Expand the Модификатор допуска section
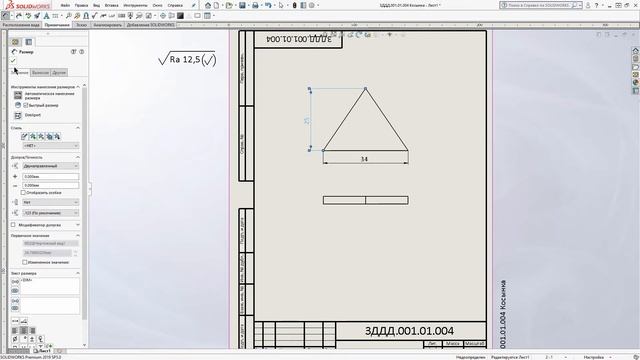Screen dimensions: 640x360 coord(78,225)
